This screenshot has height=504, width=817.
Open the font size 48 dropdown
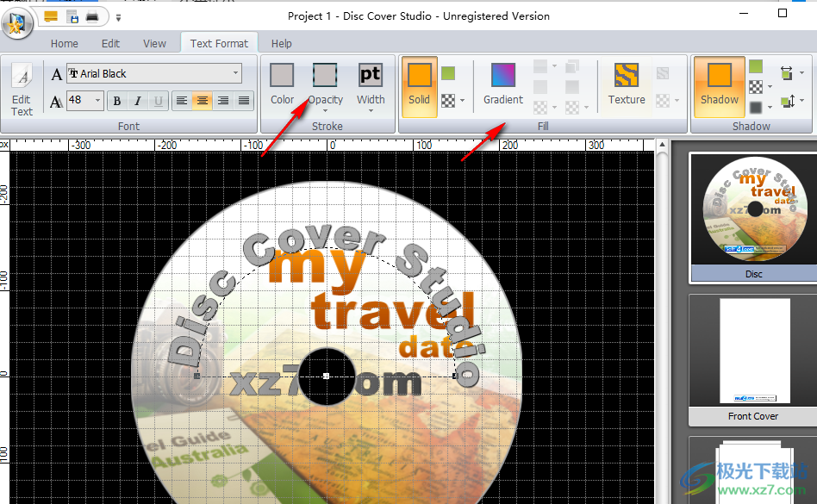pos(97,100)
